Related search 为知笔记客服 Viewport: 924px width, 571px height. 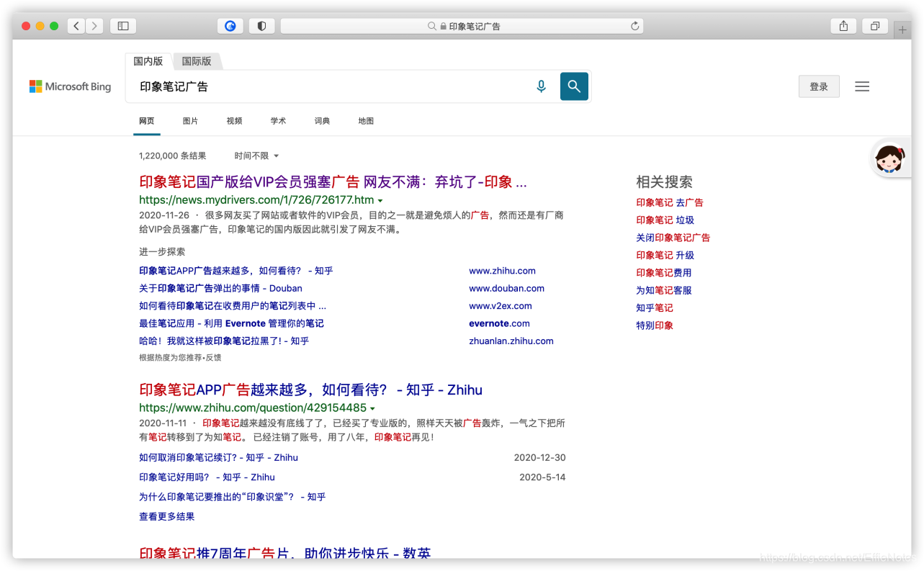664,290
